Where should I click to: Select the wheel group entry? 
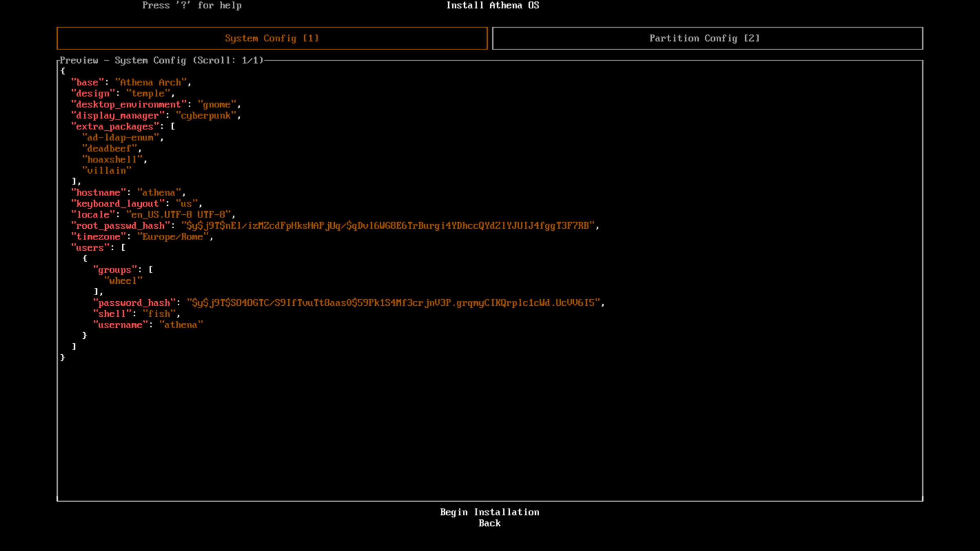pos(123,280)
